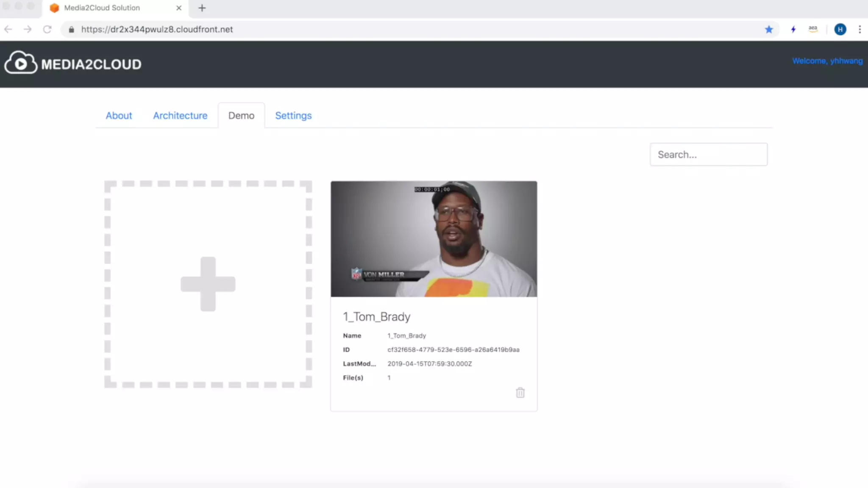Bookmark this page with the star icon

tap(769, 29)
